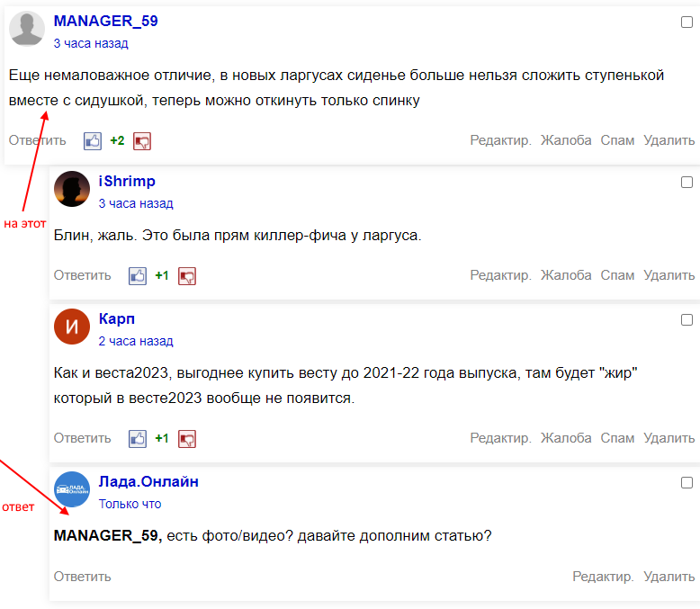Downvote Карп's comment
The width and height of the screenshot is (700, 609).
click(187, 439)
